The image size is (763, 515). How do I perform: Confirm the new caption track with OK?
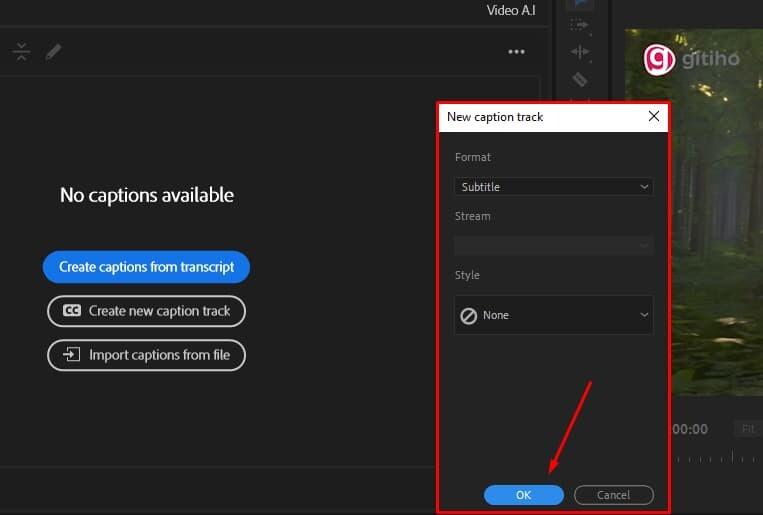point(524,495)
